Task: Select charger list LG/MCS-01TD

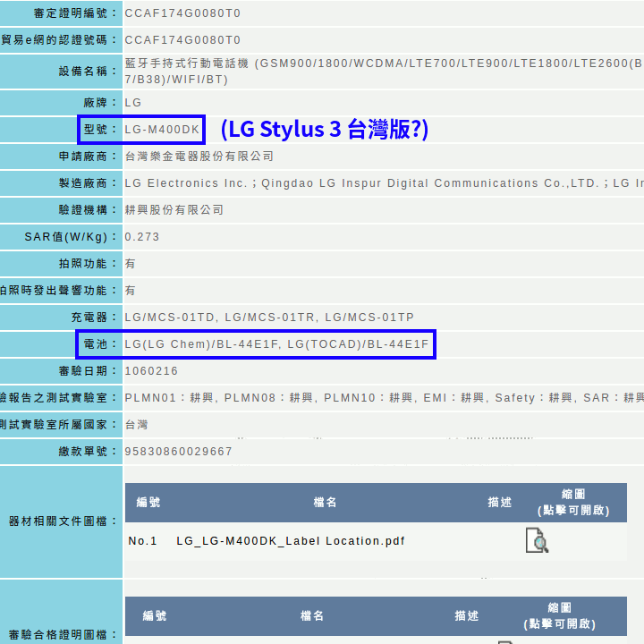Action: point(170,317)
